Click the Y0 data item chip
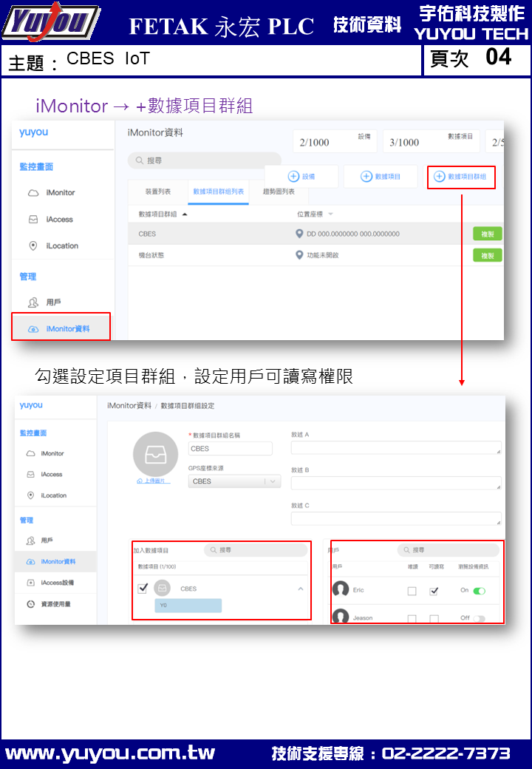The height and width of the screenshot is (769, 532). click(188, 605)
